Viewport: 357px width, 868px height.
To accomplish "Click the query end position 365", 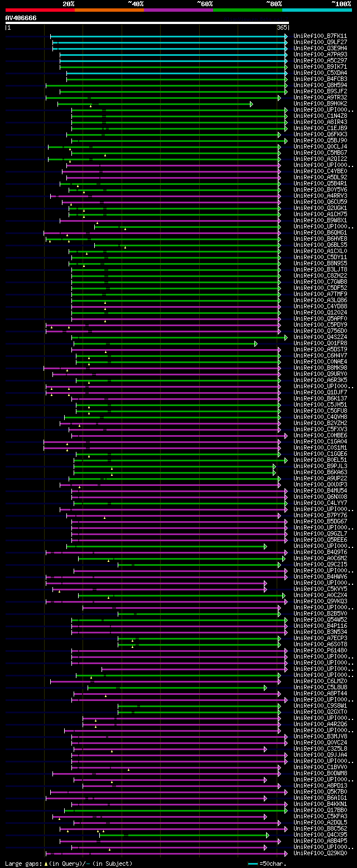I will [282, 27].
